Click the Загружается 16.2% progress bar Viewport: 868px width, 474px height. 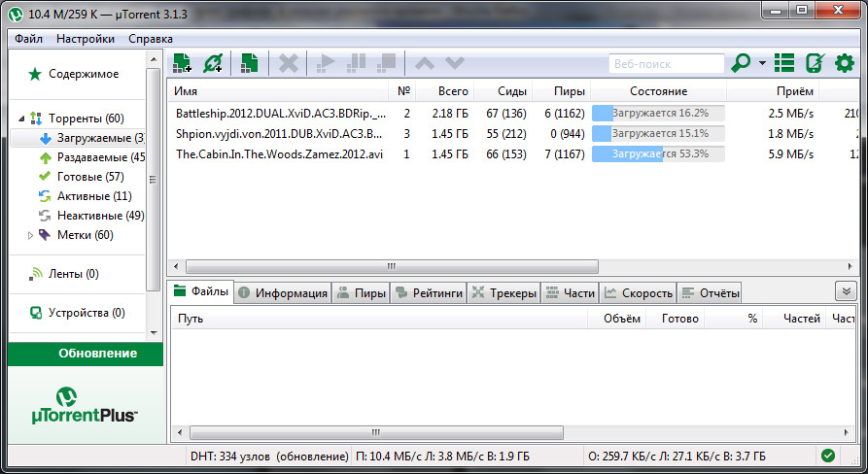pos(658,114)
